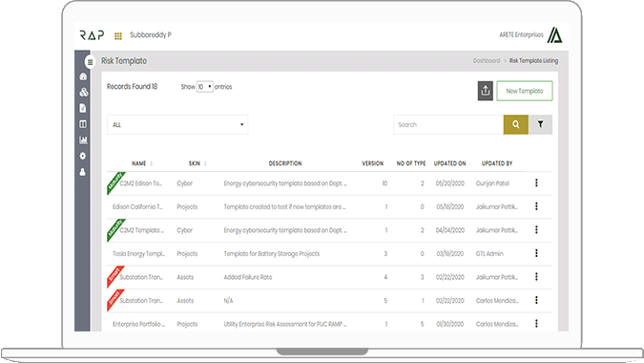Image resolution: width=644 pixels, height=363 pixels.
Task: Open the user profile sidebar icon
Action: [83, 172]
